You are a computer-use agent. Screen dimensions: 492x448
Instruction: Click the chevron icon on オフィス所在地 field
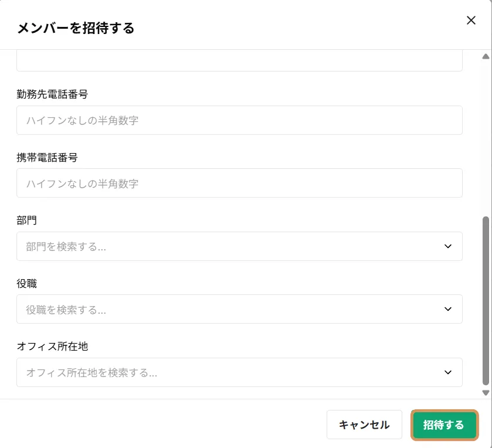tap(447, 372)
